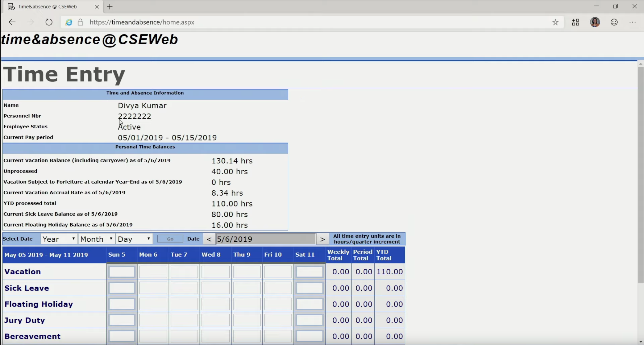Select the time&absence @ CSEWeb tab
The width and height of the screenshot is (644, 345).
coord(48,7)
